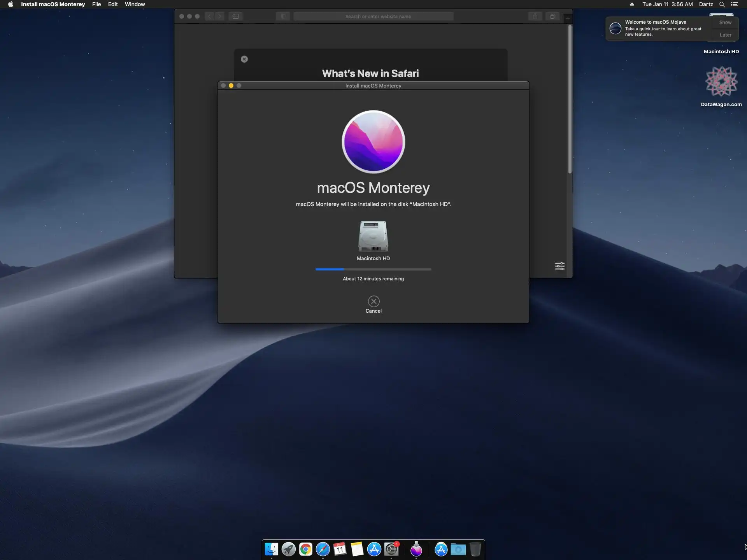The width and height of the screenshot is (747, 560).
Task: Toggle Notification Center list icon
Action: coord(735,4)
